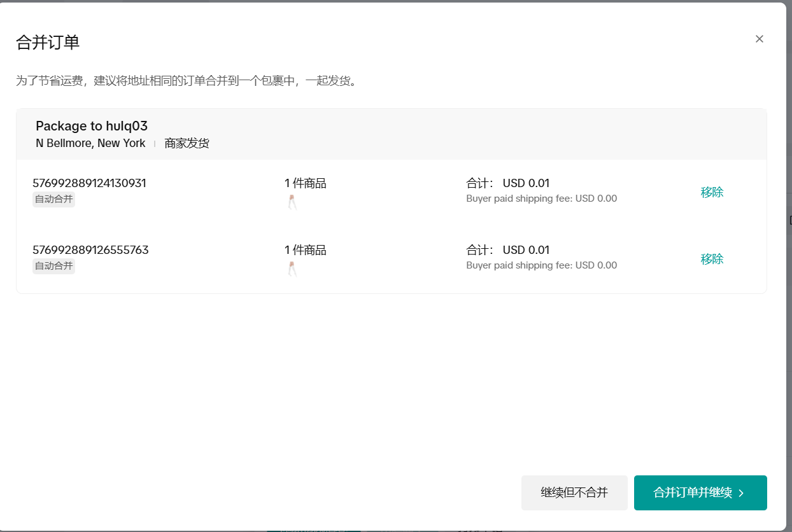Select order number 576992889126555763
Screen dimensions: 792x532
[90, 250]
